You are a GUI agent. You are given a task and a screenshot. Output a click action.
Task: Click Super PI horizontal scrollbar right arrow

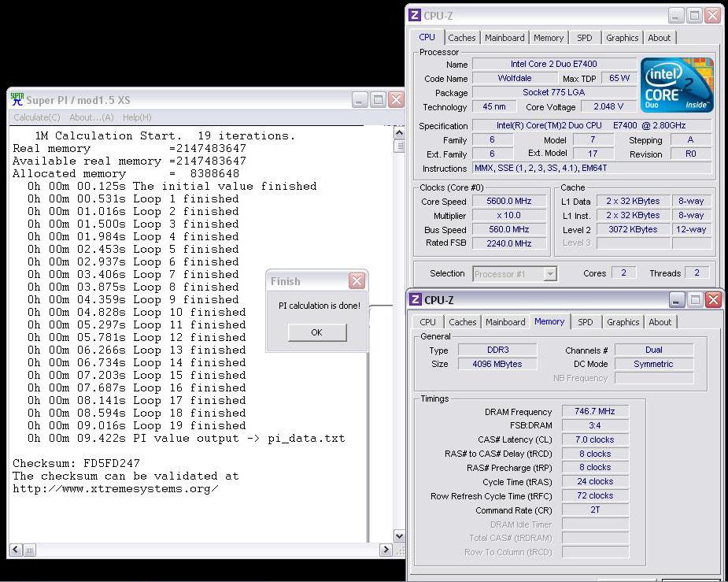coord(386,550)
